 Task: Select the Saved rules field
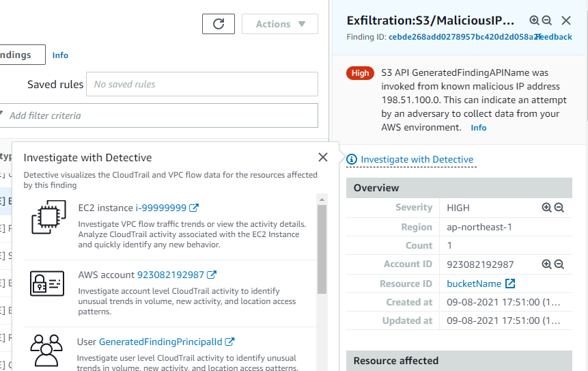pos(202,84)
